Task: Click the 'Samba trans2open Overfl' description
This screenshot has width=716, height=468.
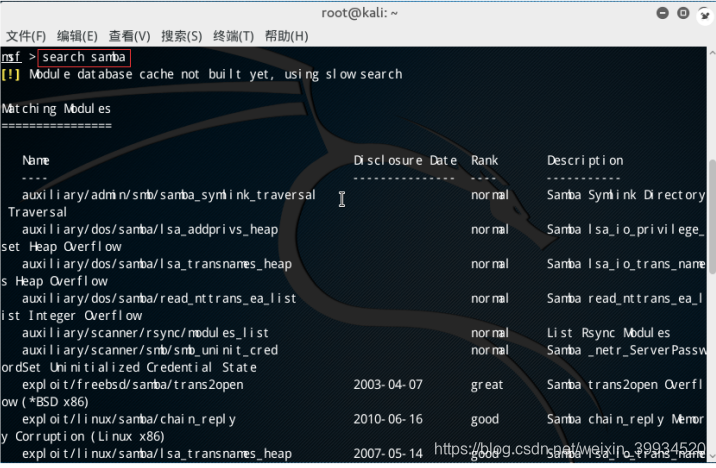Action: pos(624,385)
